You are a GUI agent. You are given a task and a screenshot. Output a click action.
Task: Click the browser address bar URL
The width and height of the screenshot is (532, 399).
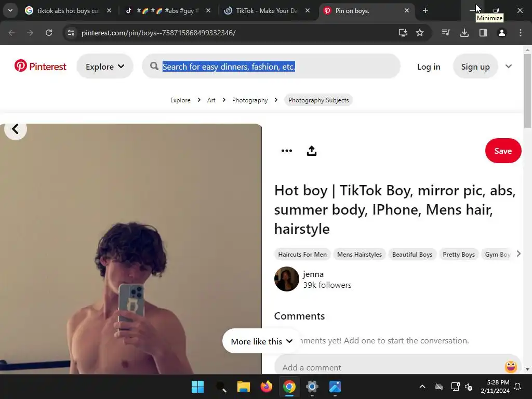tap(158, 33)
